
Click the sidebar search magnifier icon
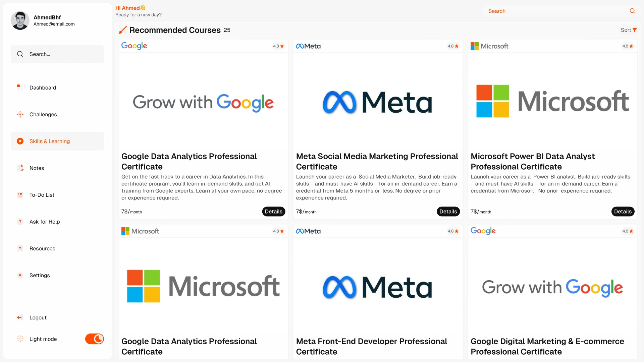click(20, 54)
